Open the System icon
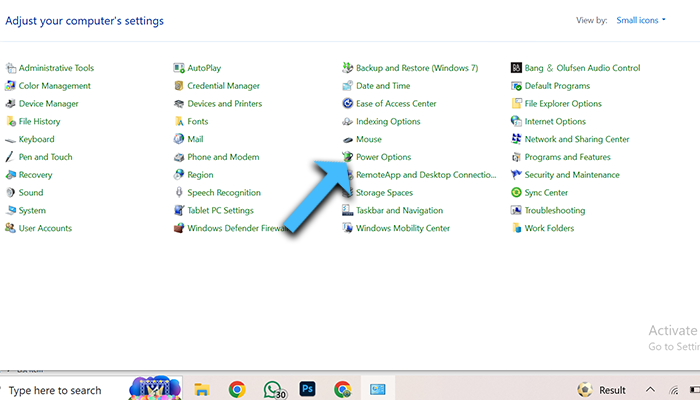The height and width of the screenshot is (400, 700). (x=10, y=211)
